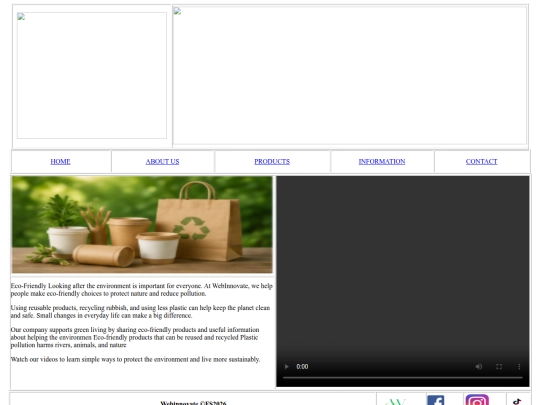The height and width of the screenshot is (405, 540).
Task: Click the 'Using reusable products' paragraph
Action: point(140,312)
